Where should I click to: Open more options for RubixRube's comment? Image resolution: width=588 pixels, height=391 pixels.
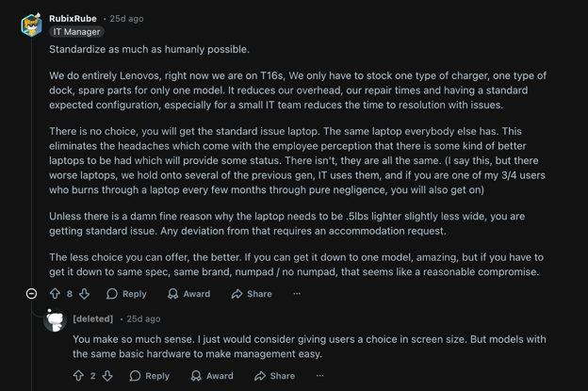[x=297, y=294]
